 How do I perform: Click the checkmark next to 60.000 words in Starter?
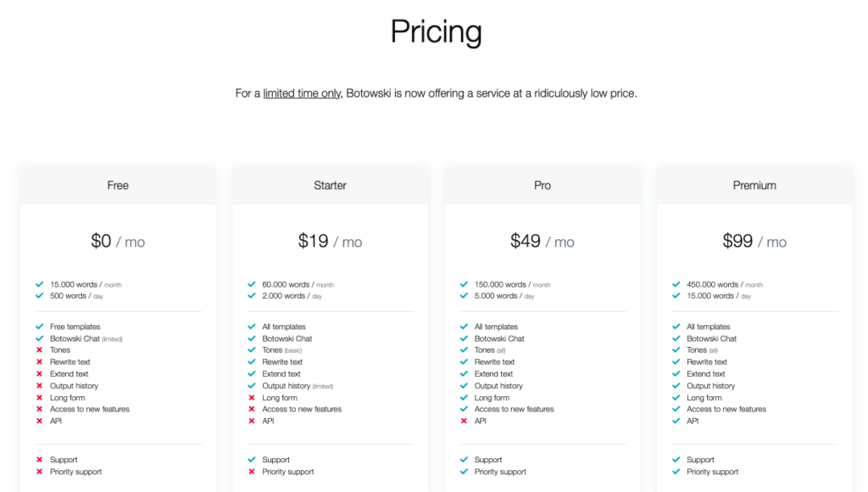click(x=252, y=284)
